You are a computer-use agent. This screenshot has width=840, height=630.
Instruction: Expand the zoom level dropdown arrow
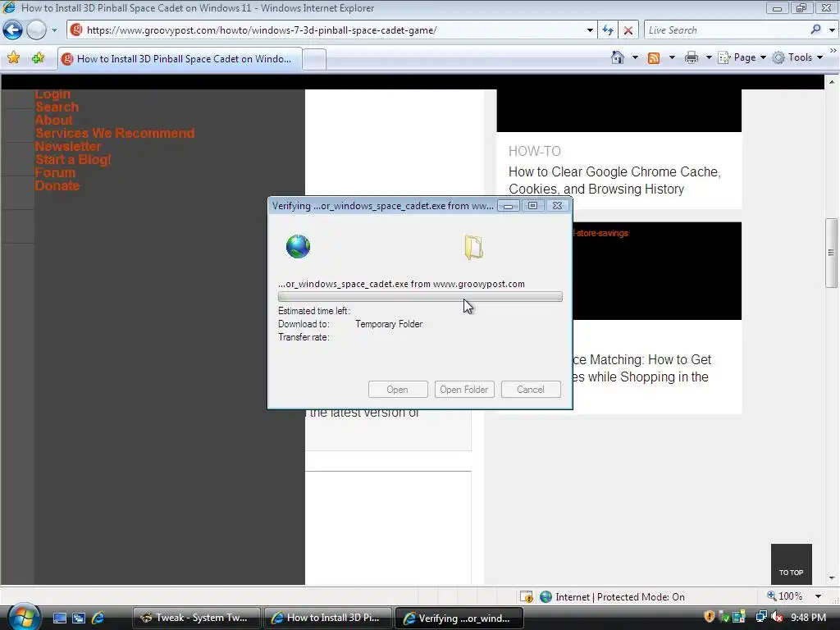[818, 596]
